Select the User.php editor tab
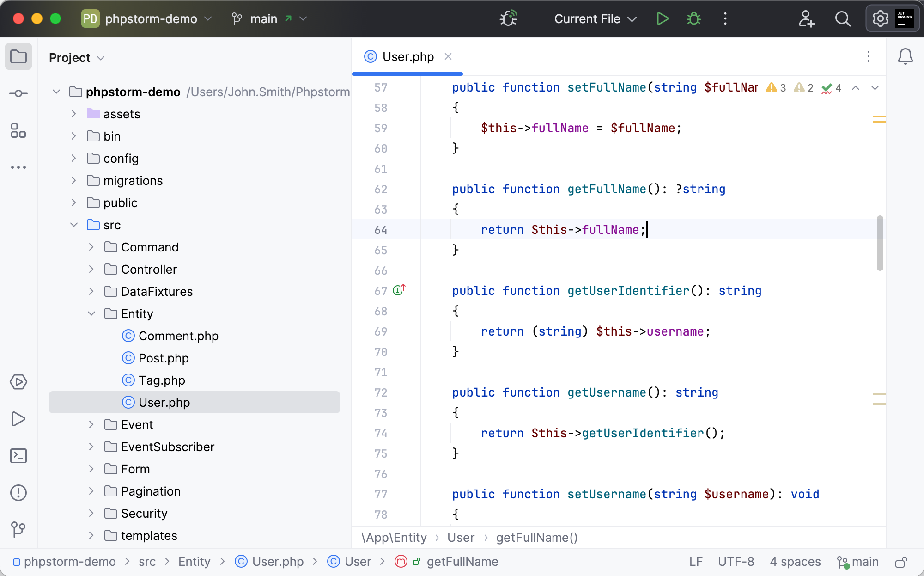 tap(407, 57)
